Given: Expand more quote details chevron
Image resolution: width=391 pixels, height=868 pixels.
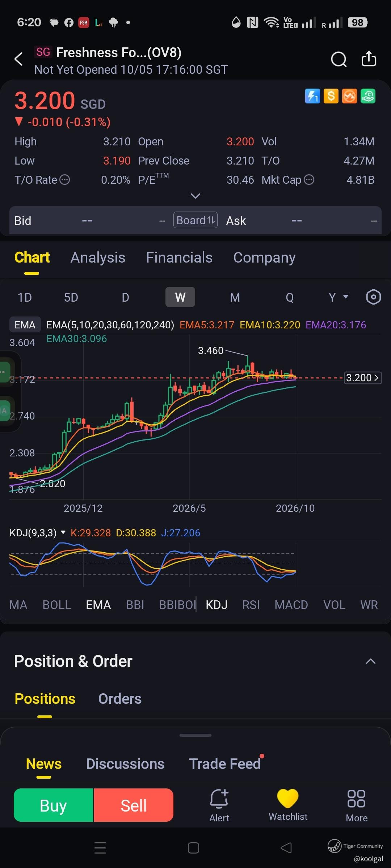Looking at the screenshot, I should (x=195, y=196).
